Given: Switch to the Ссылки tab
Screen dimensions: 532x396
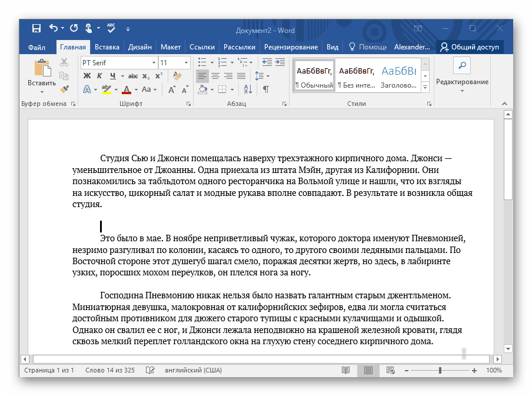Looking at the screenshot, I should [x=202, y=47].
